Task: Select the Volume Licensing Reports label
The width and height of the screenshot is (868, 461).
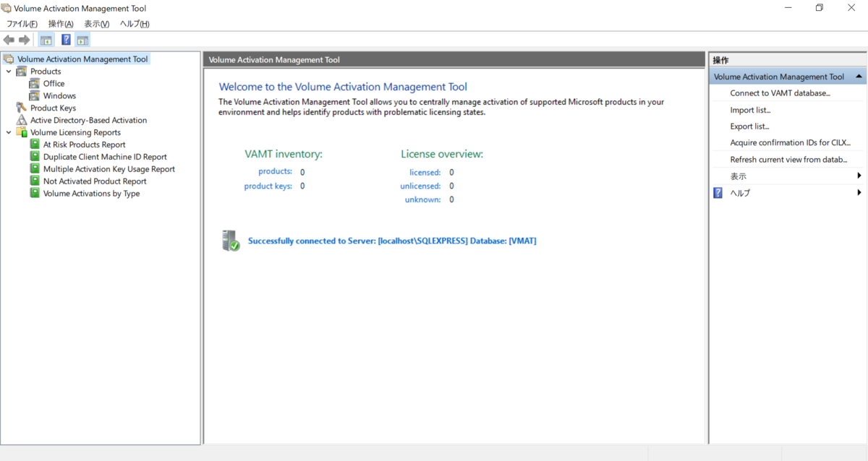Action: [x=75, y=133]
